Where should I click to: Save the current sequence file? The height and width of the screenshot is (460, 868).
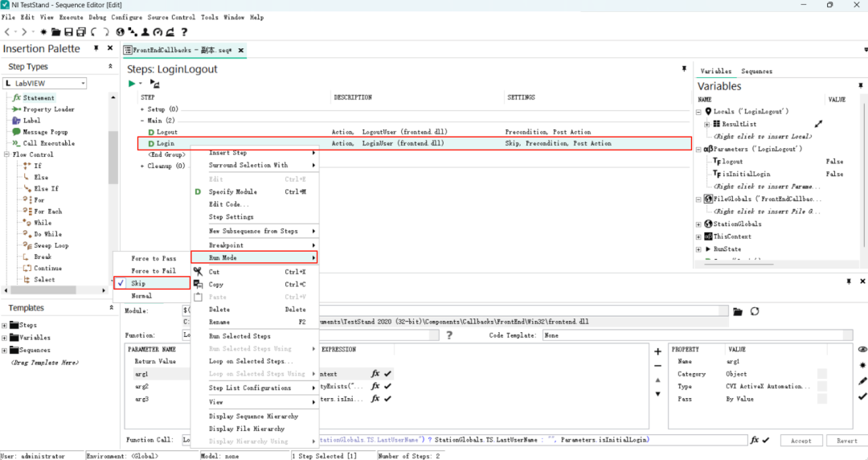tap(68, 32)
